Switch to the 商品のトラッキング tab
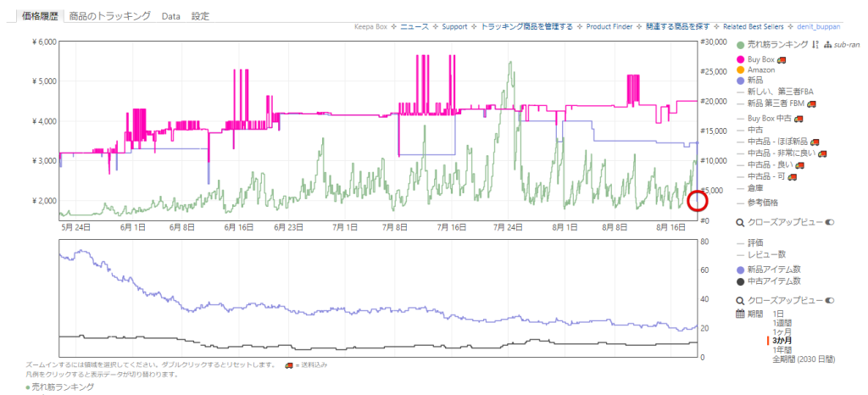Viewport: 868px width, 395px height. [x=110, y=16]
